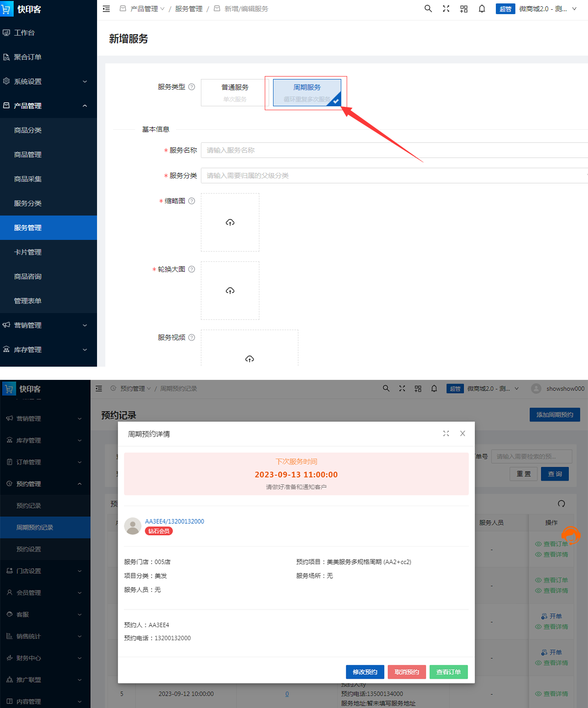Toggle fullscreen icon in top header
This screenshot has width=588, height=708.
[446, 9]
